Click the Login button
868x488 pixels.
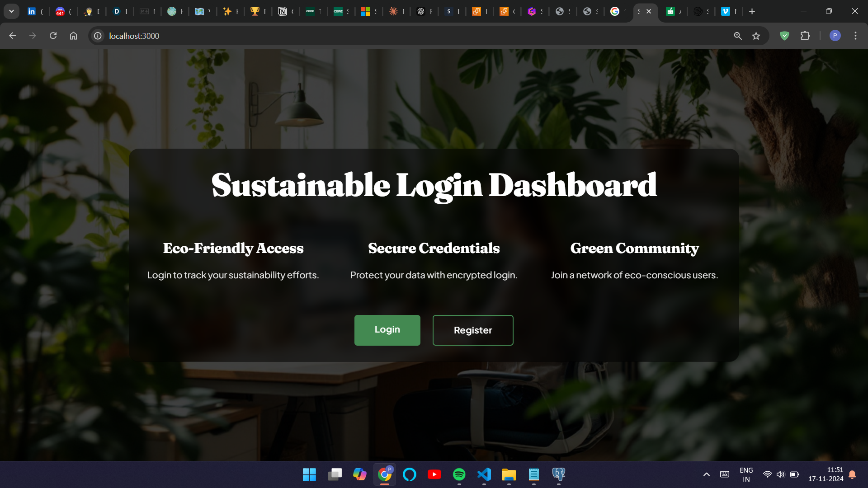click(387, 330)
